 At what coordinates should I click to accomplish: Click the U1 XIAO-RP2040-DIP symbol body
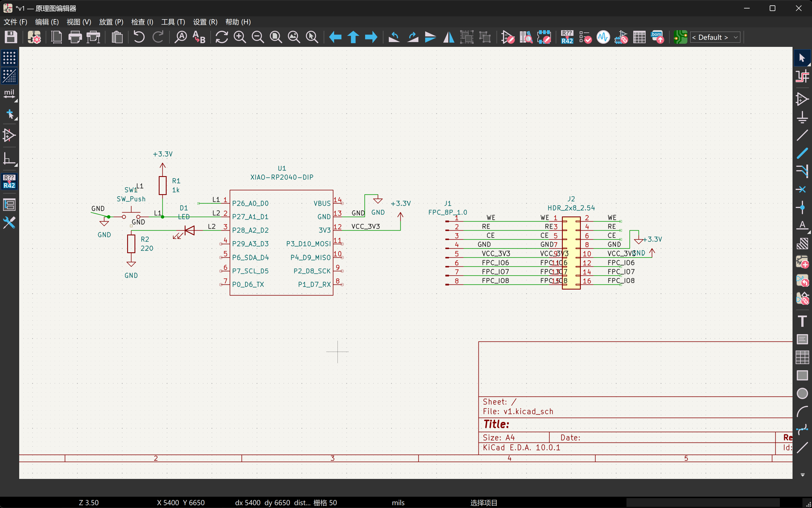pyautogui.click(x=281, y=243)
